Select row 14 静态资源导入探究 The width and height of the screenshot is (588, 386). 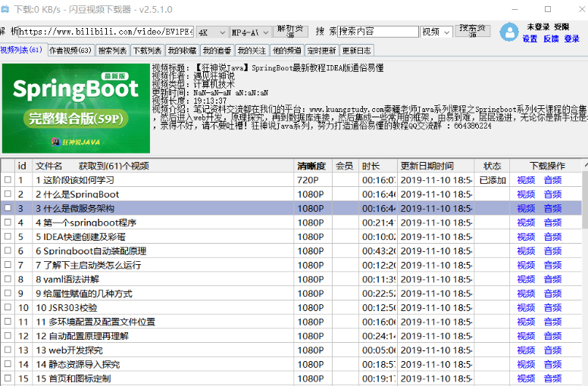[291, 364]
